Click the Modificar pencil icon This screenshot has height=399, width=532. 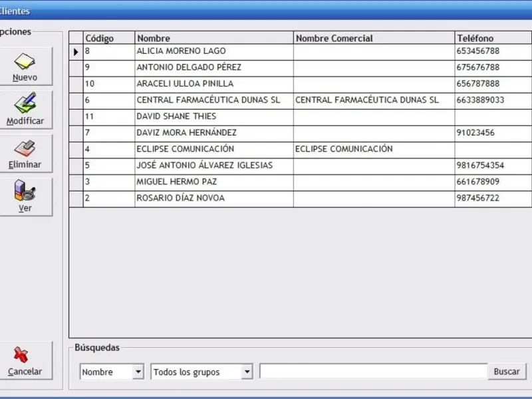25,103
